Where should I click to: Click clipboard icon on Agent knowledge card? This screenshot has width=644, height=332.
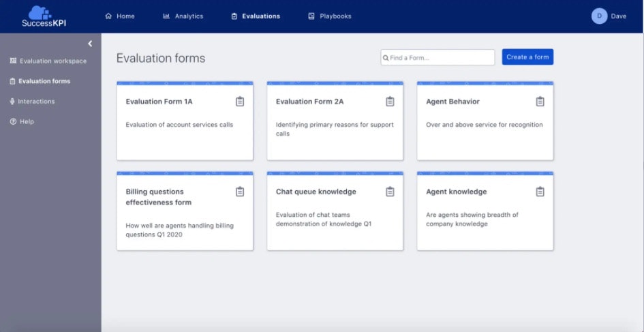coord(540,192)
